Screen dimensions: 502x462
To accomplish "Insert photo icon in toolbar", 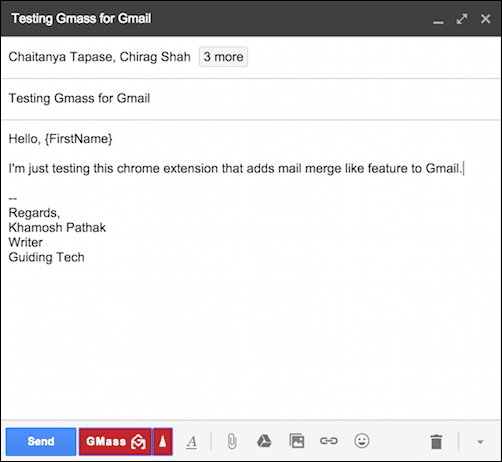I will 297,441.
